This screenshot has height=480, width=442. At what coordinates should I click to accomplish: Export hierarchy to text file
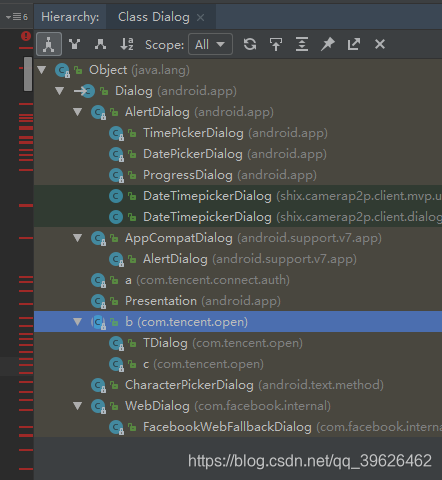354,44
